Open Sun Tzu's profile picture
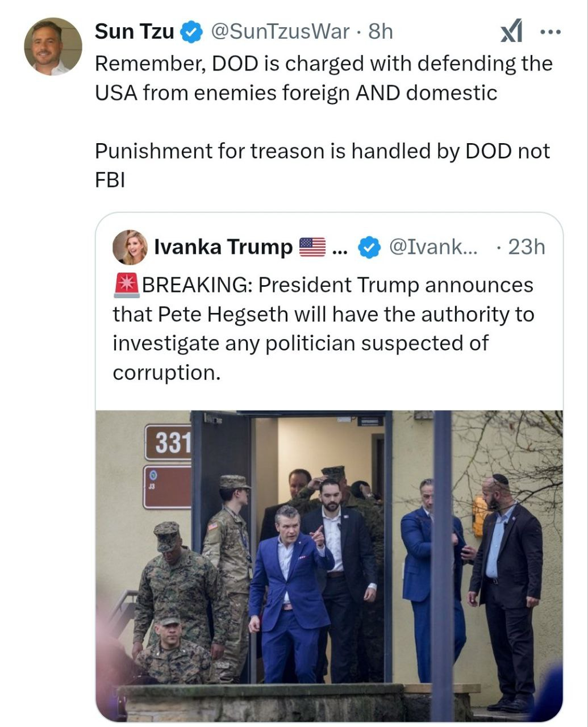Image resolution: width=588 pixels, height=727 pixels. coord(53,47)
